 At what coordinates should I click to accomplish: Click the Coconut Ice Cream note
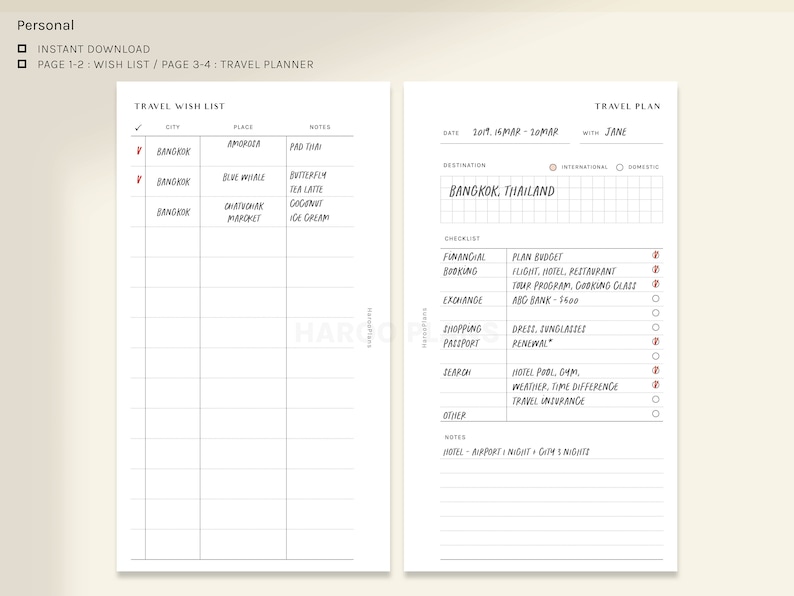(x=309, y=211)
